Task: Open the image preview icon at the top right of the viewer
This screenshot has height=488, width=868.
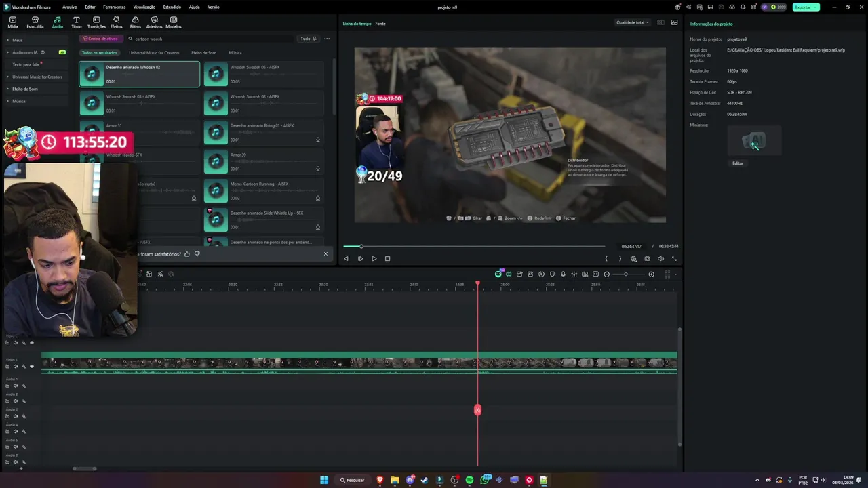Action: [674, 22]
